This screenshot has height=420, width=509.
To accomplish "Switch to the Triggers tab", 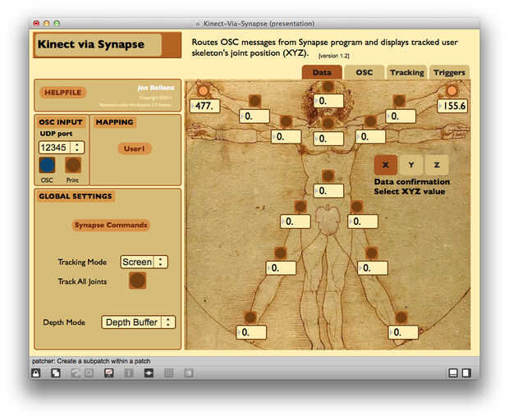I will click(x=450, y=72).
